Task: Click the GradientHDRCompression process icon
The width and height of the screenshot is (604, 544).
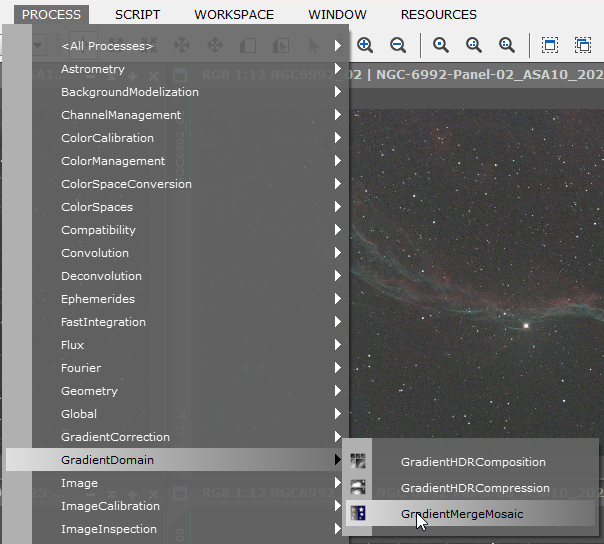Action: tap(358, 487)
